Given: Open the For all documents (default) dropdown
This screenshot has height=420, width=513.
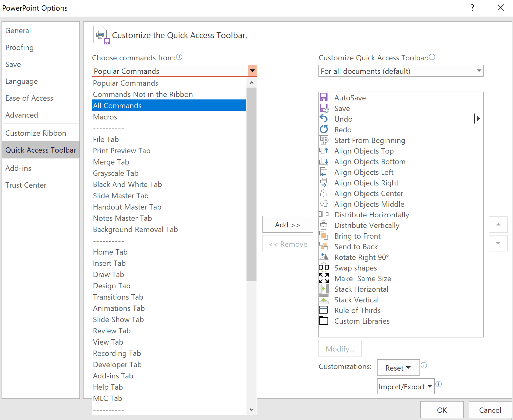Looking at the screenshot, I should point(401,71).
